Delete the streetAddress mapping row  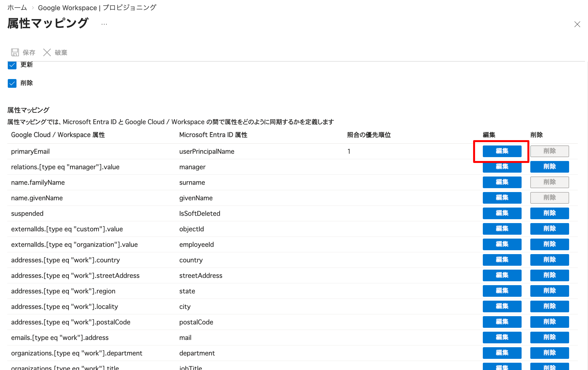(x=549, y=275)
